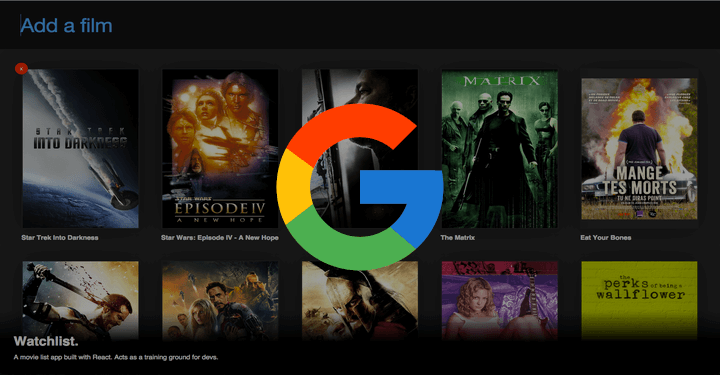720x375 pixels.
Task: Click the 'Eat Your Bones' title text
Action: tap(606, 238)
